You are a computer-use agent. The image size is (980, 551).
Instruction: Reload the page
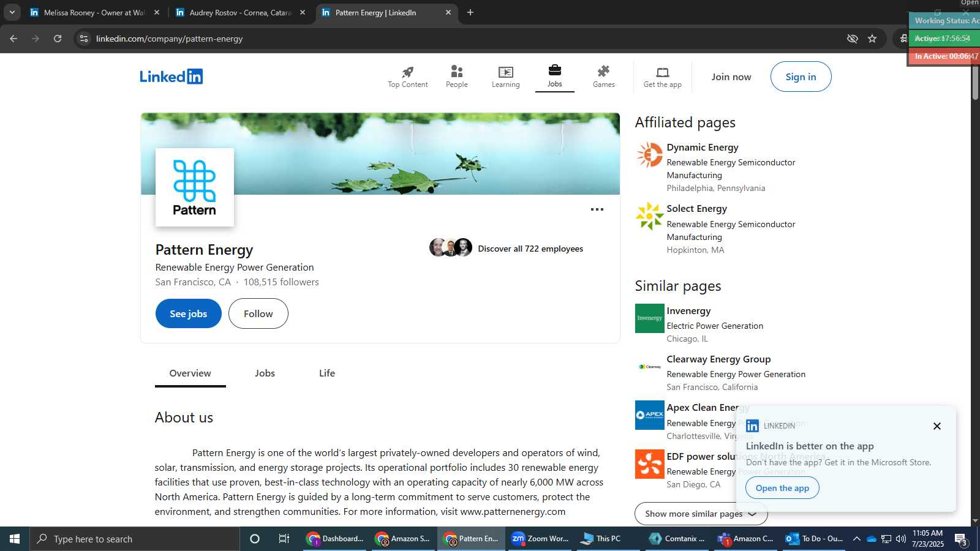click(58, 39)
